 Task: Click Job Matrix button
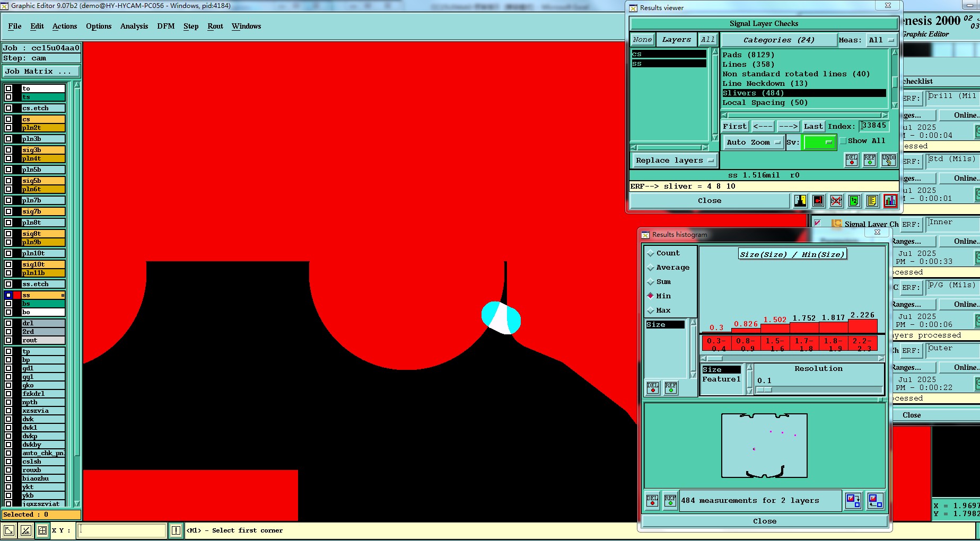(41, 71)
